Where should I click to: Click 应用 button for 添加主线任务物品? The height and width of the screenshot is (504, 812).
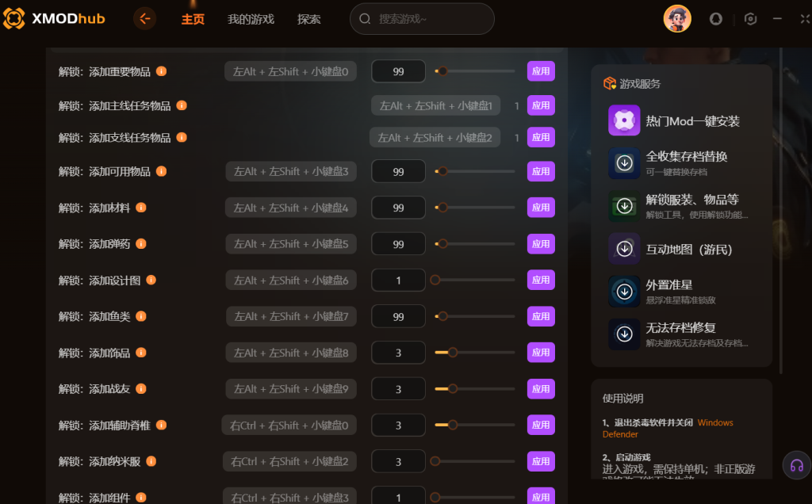(541, 105)
